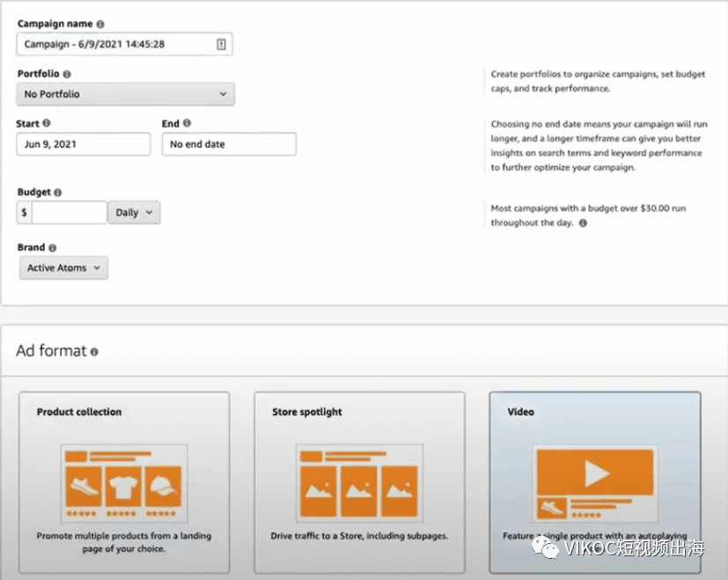Click the Store spotlight illustration
Image resolution: width=728 pixels, height=580 pixels.
359,483
